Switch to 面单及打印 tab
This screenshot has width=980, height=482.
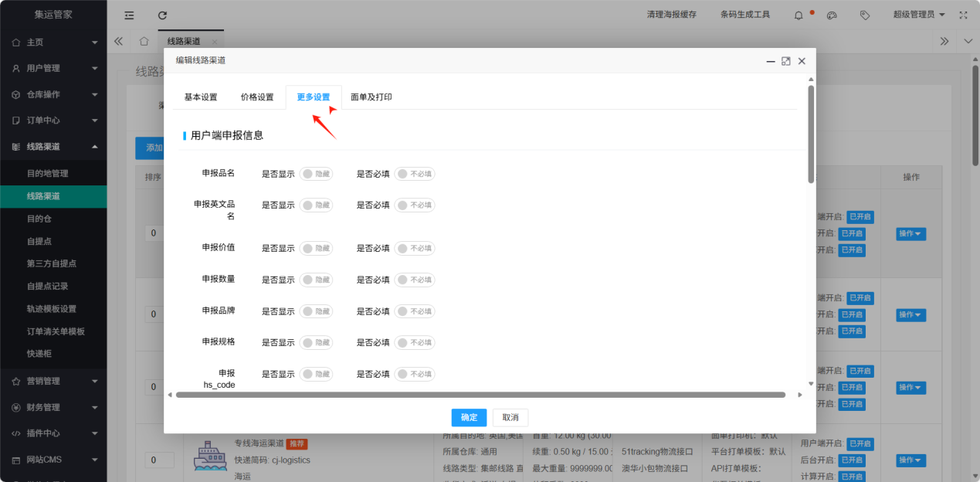click(x=371, y=97)
